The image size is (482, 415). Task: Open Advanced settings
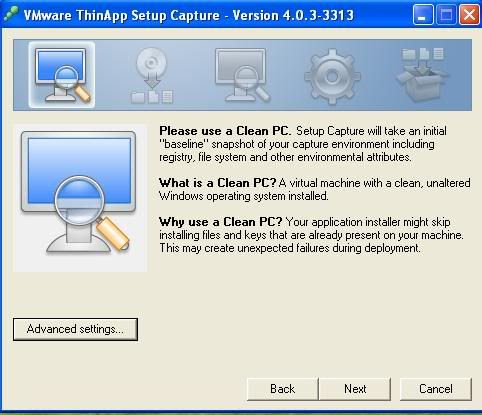75,329
